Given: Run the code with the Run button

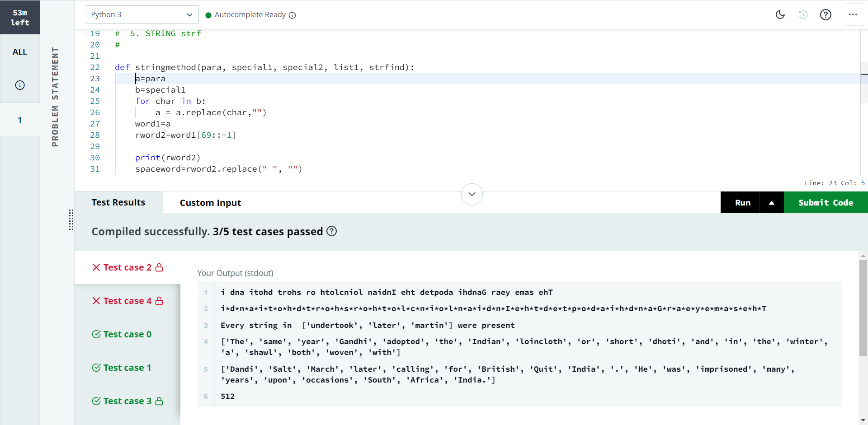Looking at the screenshot, I should 742,202.
